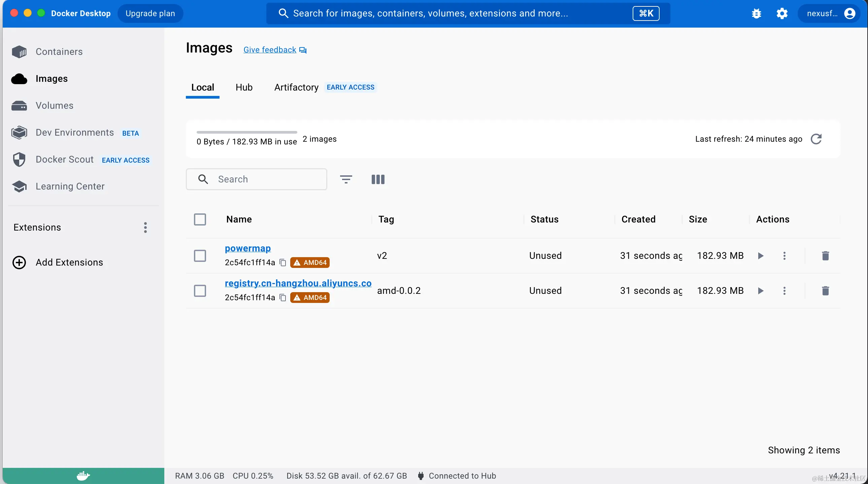Delete the powermap image with trash icon

[x=825, y=256]
